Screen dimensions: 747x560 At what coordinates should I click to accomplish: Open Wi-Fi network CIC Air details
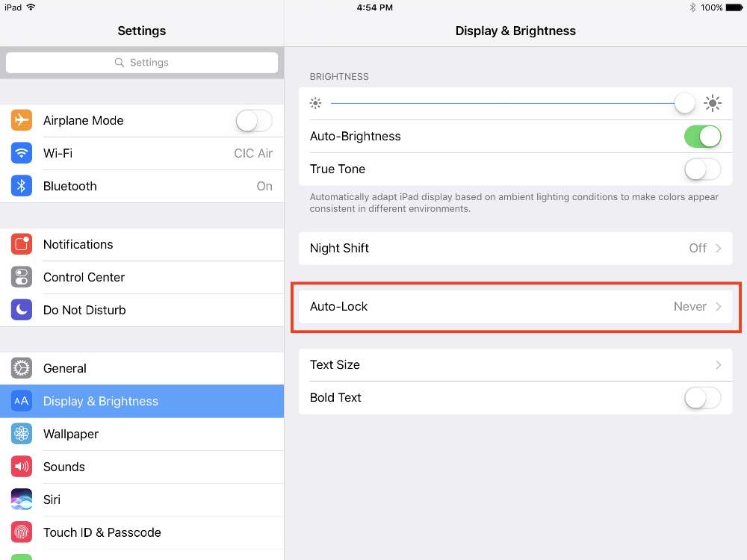click(142, 153)
